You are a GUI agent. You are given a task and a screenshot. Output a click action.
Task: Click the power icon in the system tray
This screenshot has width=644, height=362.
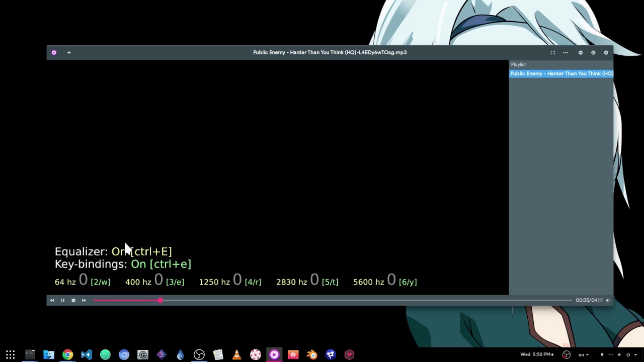pos(628,354)
